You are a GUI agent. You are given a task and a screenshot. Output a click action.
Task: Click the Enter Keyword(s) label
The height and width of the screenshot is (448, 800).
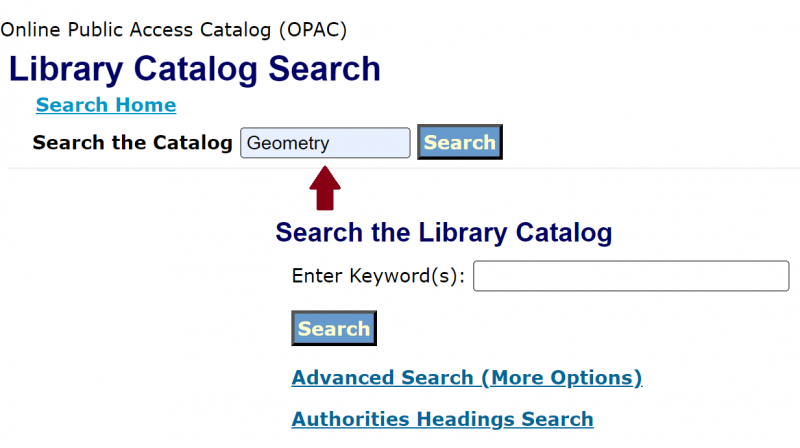(378, 276)
